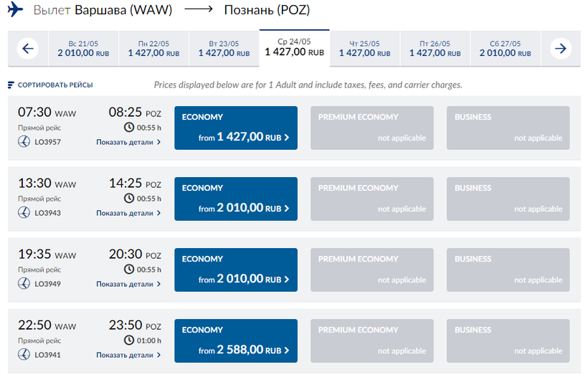
Task: Expand details for the 07:30 flight
Action: (129, 142)
